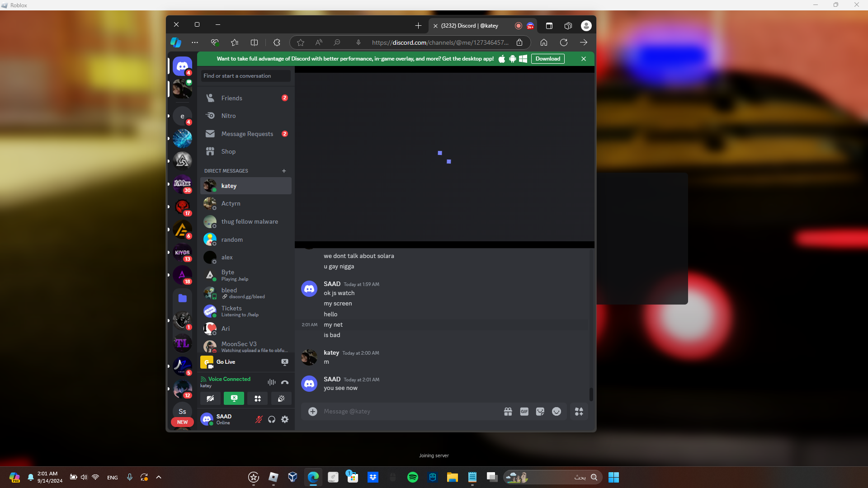The height and width of the screenshot is (488, 868).
Task: Toggle deafen headphones
Action: coord(272,419)
